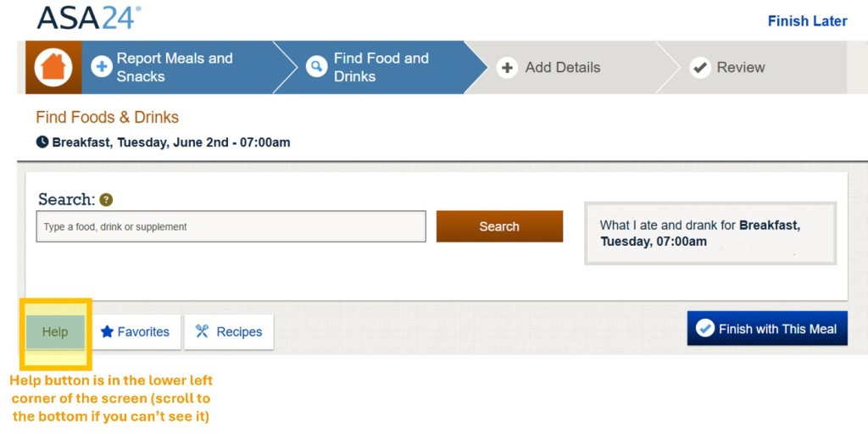The image size is (868, 434).
Task: Click the plus icon beside Report Meals and Snacks
Action: (102, 68)
